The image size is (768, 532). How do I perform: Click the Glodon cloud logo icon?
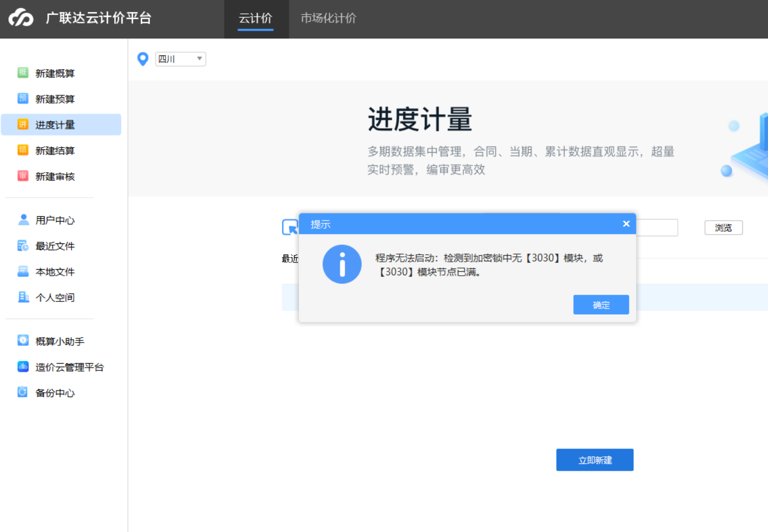pos(21,18)
